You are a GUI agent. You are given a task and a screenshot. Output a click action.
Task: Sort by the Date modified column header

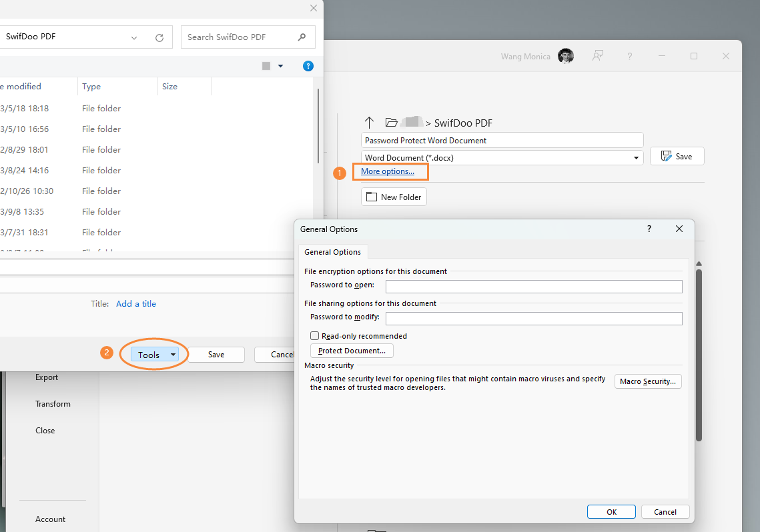click(x=21, y=86)
